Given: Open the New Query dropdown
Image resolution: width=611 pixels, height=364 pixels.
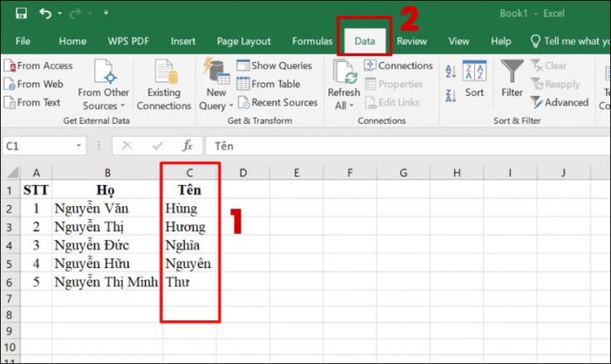Looking at the screenshot, I should [x=216, y=85].
